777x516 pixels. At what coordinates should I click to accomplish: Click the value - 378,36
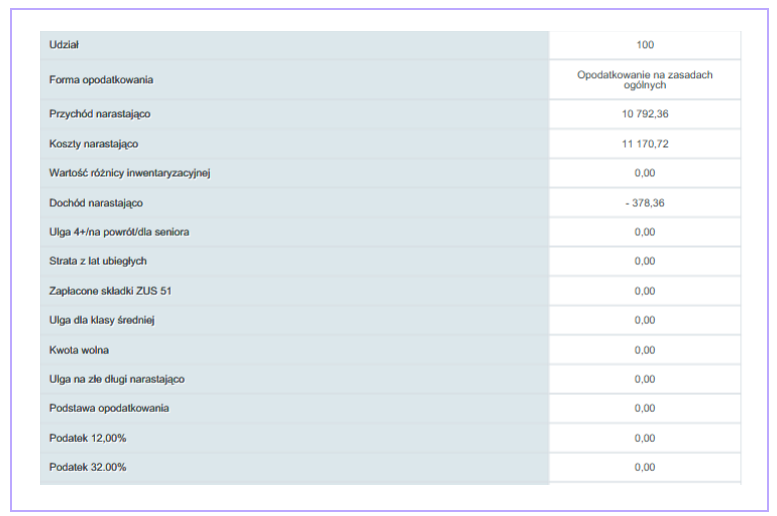(645, 203)
